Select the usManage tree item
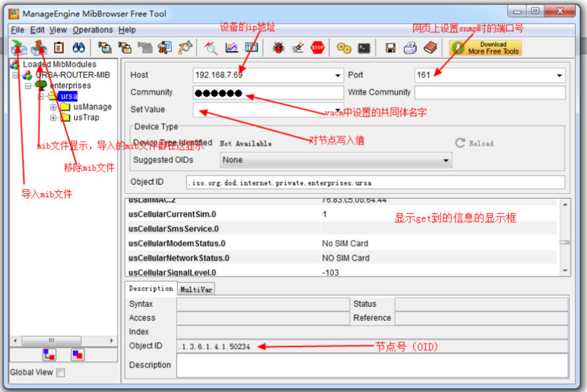 click(x=92, y=107)
